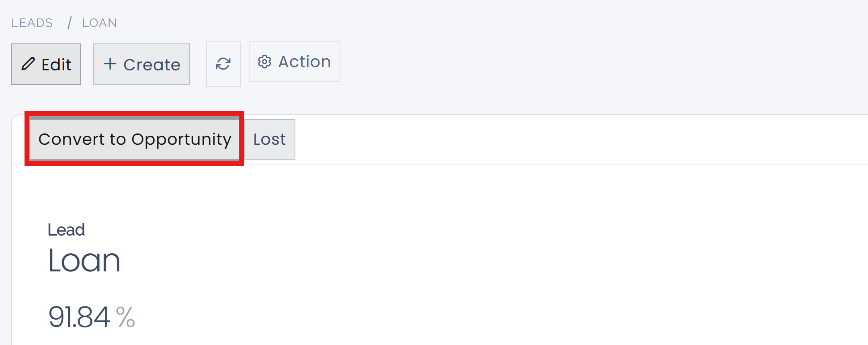Open the lead list via LEADS link

click(x=32, y=23)
